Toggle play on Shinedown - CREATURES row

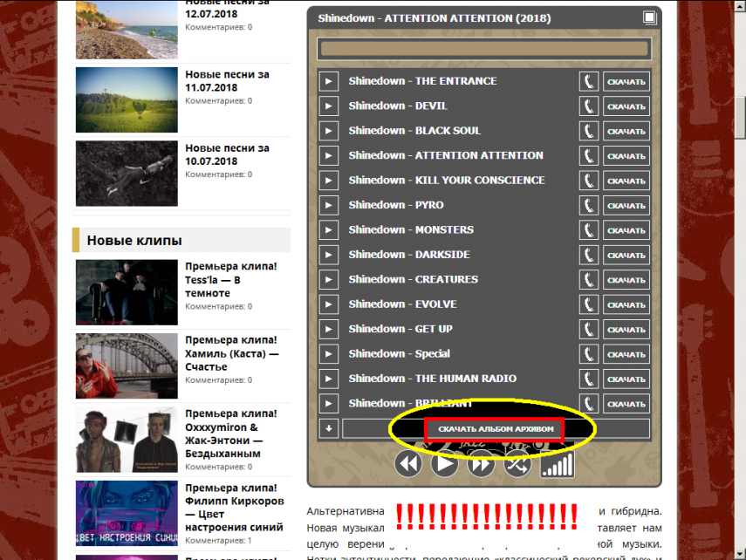328,279
